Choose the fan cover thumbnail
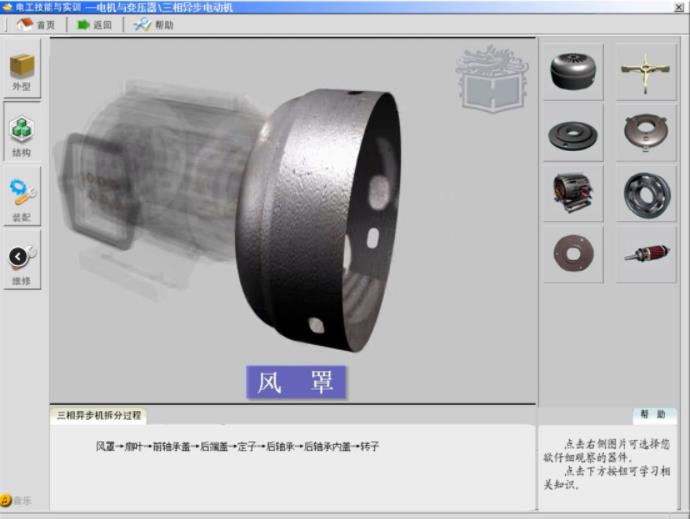 pos(573,71)
